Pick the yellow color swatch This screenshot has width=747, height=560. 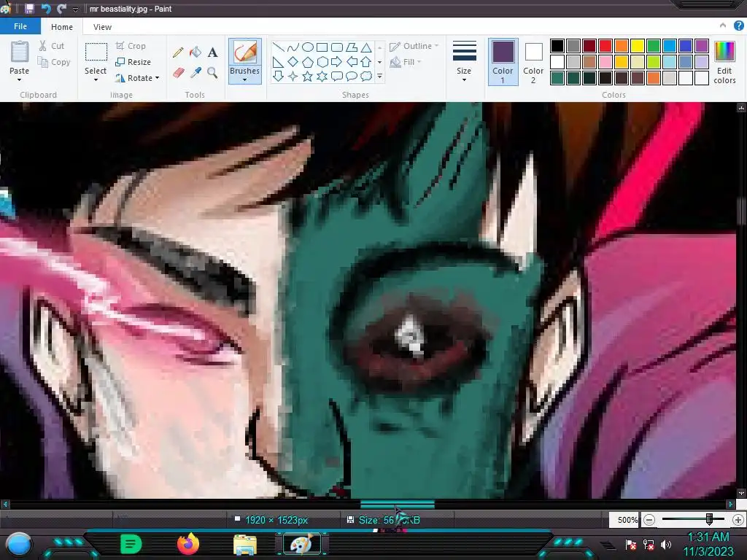coord(638,46)
